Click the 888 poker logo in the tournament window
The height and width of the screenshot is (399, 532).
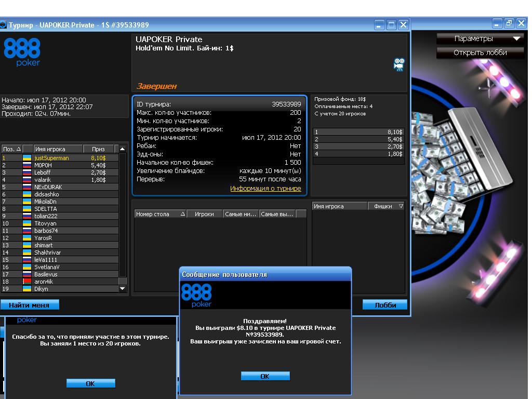[22, 52]
